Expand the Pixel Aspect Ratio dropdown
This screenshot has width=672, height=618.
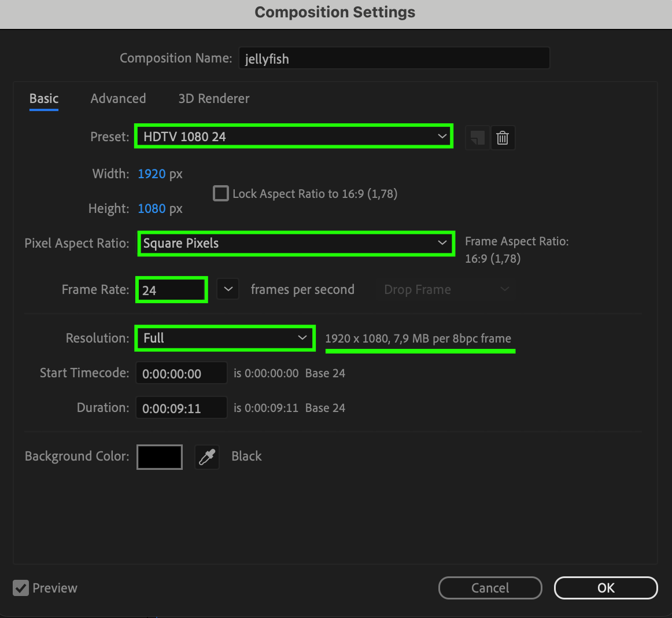(296, 243)
